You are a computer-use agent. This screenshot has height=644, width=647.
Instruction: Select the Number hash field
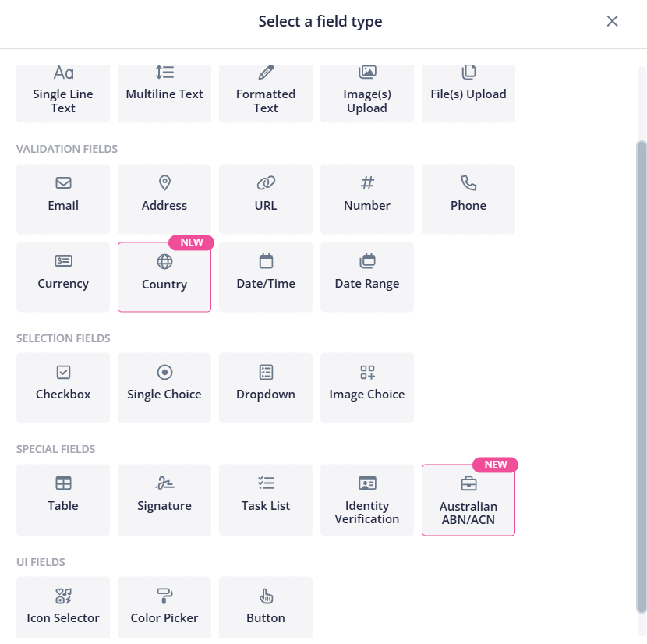coord(367,199)
